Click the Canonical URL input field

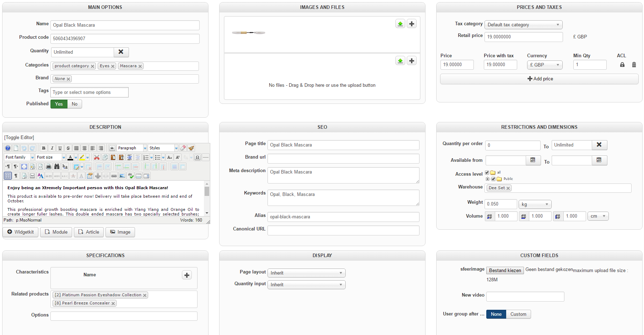(x=343, y=230)
